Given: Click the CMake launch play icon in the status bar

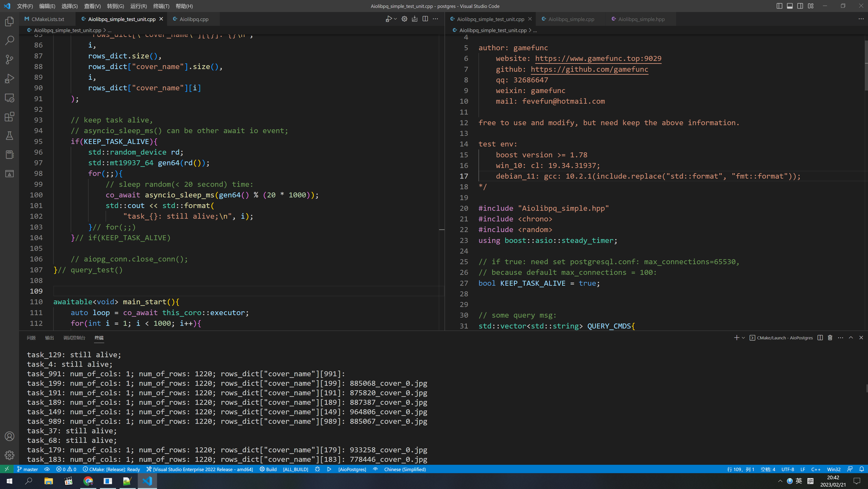Looking at the screenshot, I should [329, 469].
